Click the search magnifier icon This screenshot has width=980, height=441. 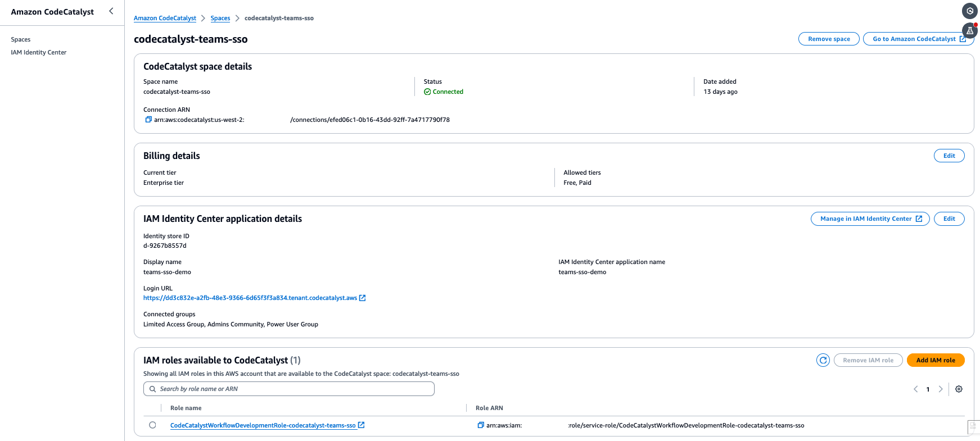[152, 389]
